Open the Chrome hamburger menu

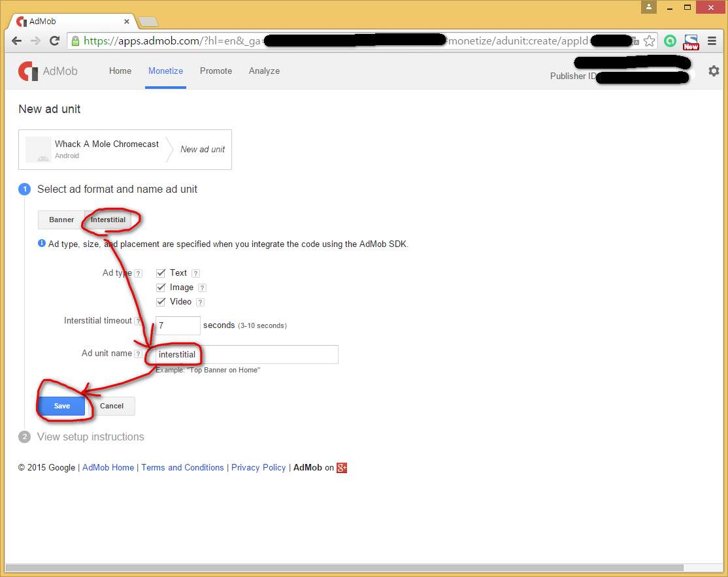(x=712, y=41)
